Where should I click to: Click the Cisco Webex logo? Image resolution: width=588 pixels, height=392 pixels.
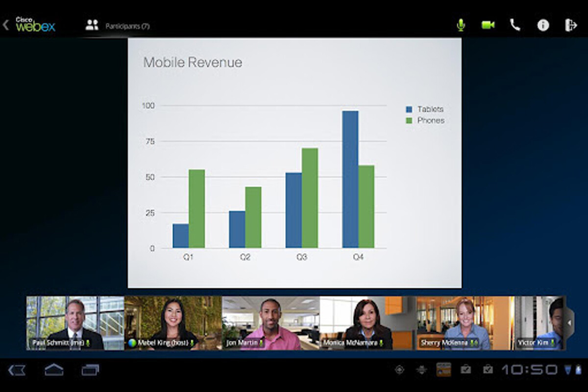coord(35,24)
